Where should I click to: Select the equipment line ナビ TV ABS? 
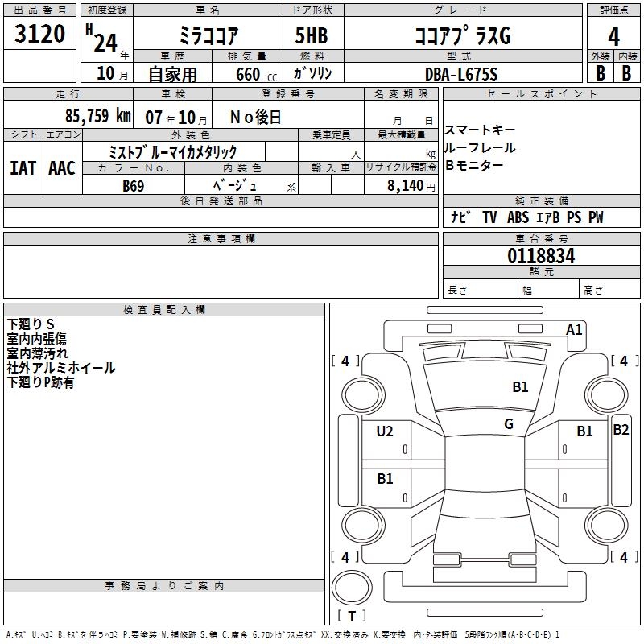click(x=489, y=217)
